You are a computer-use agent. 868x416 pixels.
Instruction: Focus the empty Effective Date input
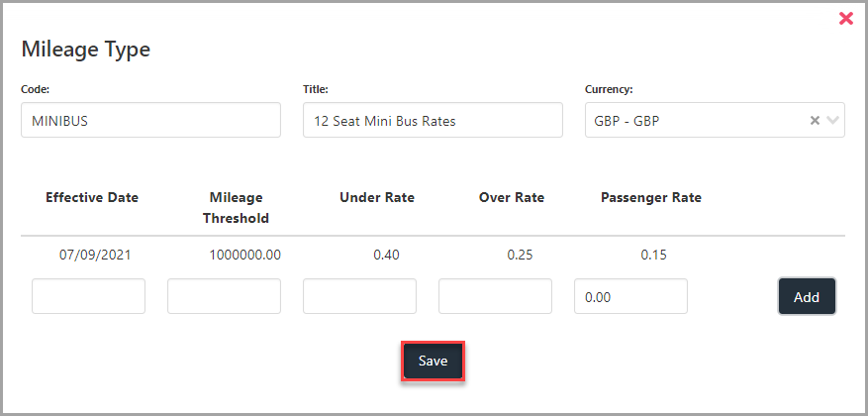coord(88,296)
